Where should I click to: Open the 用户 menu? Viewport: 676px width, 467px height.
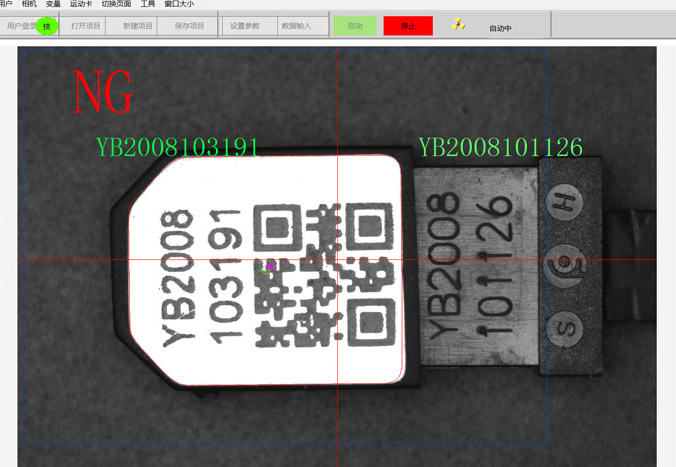click(6, 3)
